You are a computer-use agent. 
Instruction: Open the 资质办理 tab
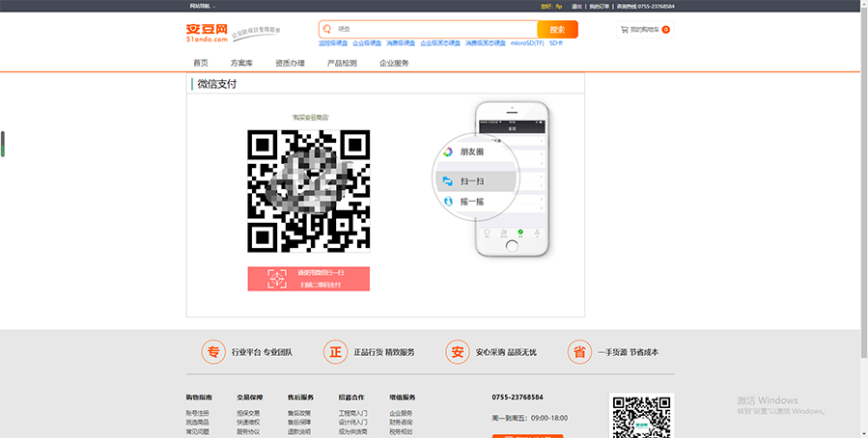290,63
